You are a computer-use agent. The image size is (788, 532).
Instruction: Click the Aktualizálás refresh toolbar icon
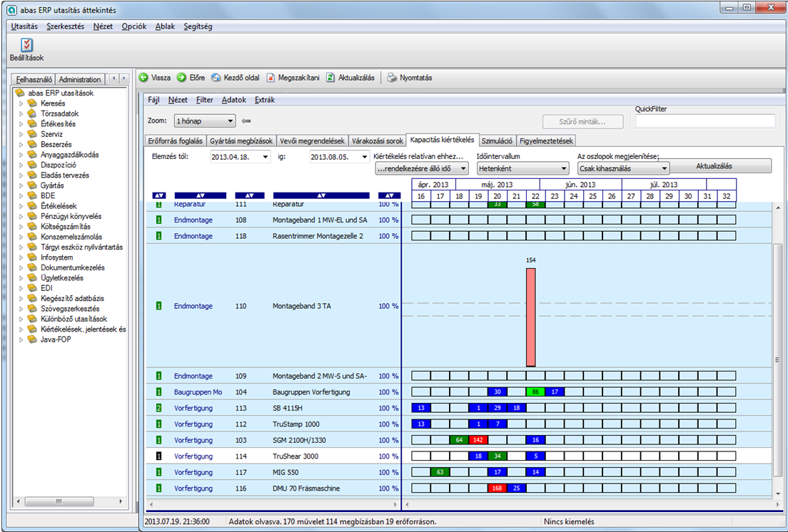pos(330,78)
